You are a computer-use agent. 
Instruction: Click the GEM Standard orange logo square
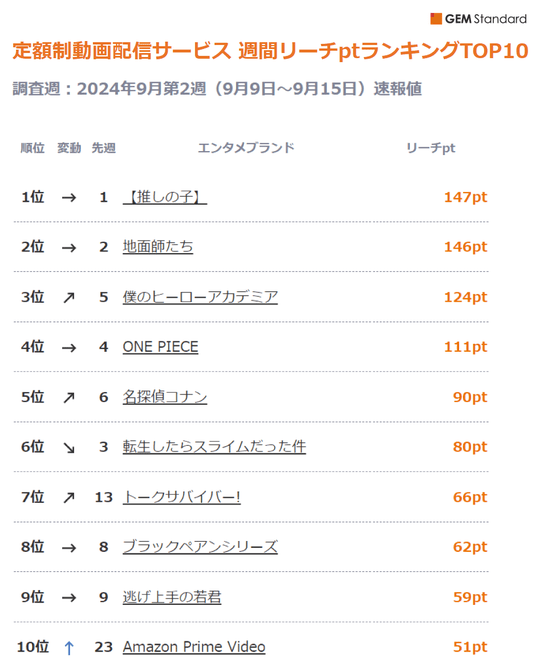pyautogui.click(x=436, y=19)
